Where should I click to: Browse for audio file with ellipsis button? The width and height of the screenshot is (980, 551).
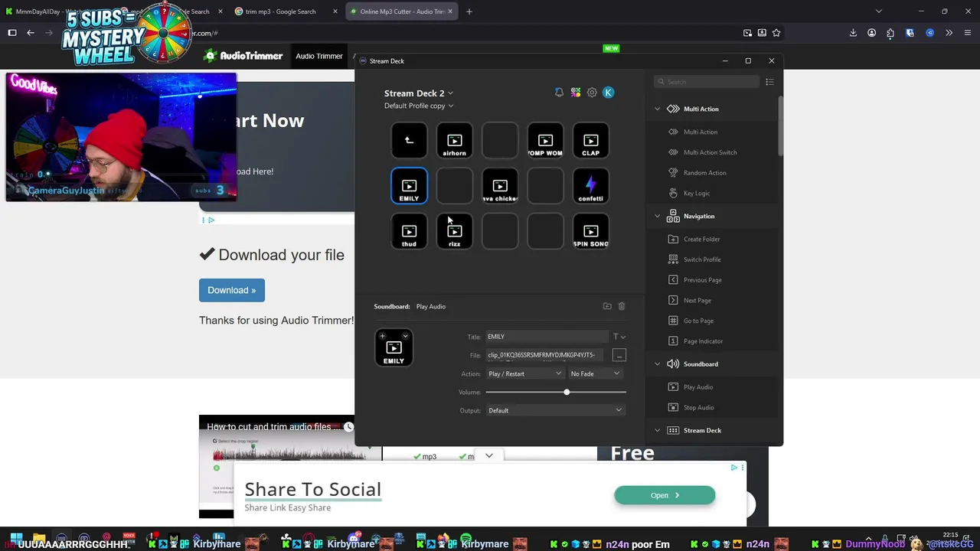pos(619,355)
